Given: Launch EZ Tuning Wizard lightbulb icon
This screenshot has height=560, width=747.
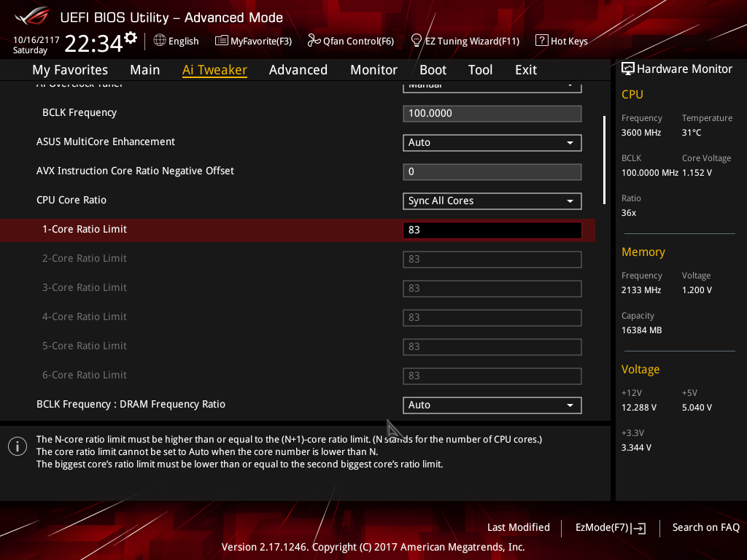Looking at the screenshot, I should click(x=417, y=41).
